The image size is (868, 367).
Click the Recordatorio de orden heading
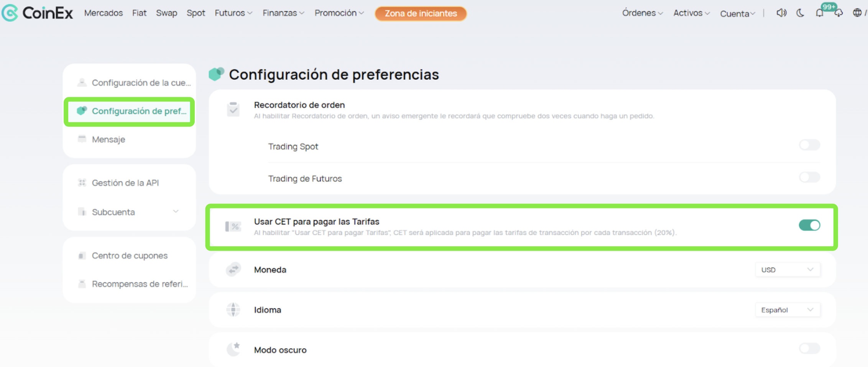pos(299,105)
